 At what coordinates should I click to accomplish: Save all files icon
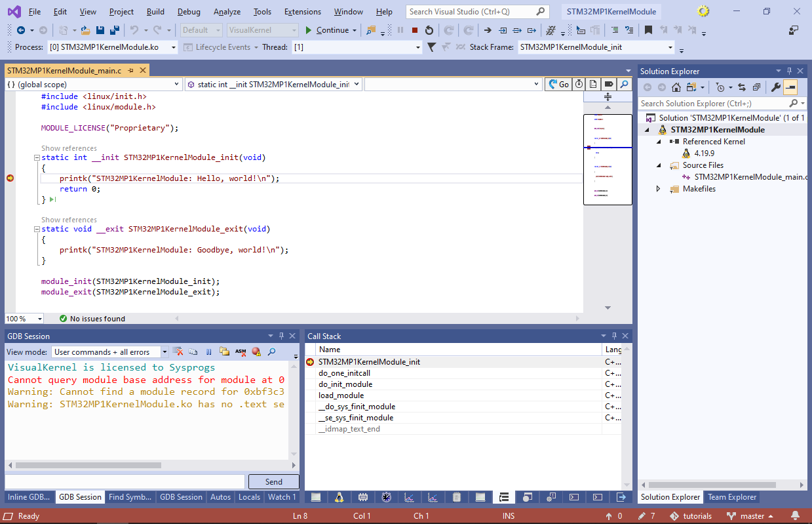click(x=114, y=30)
